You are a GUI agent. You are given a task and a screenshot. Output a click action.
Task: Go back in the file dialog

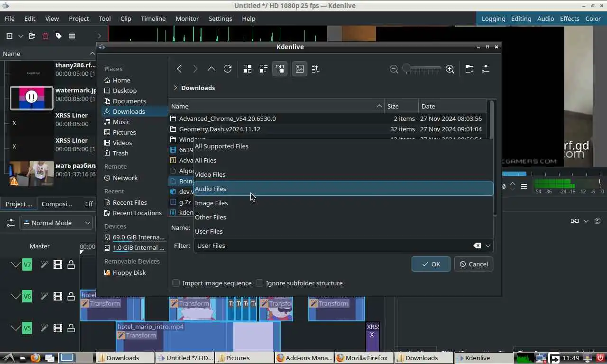pos(179,69)
